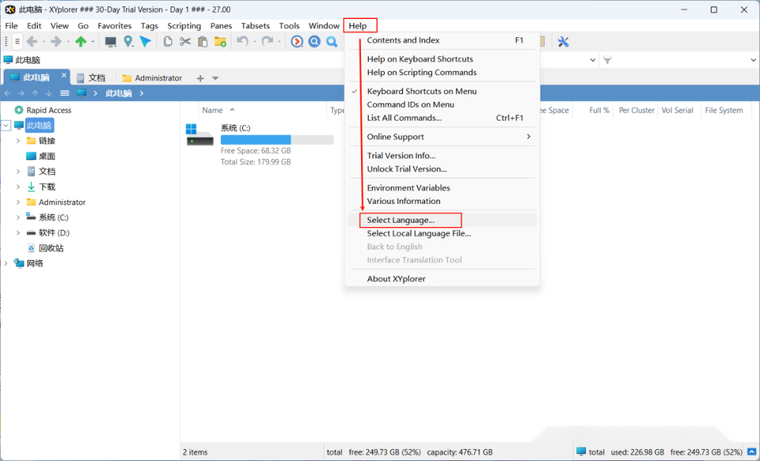Click the blue Go To arrow icon
Viewport: 760px width, 461px height.
(x=145, y=42)
